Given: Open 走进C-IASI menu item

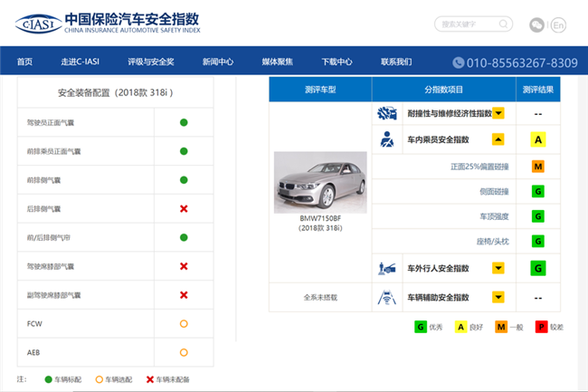Looking at the screenshot, I should pyautogui.click(x=81, y=62).
